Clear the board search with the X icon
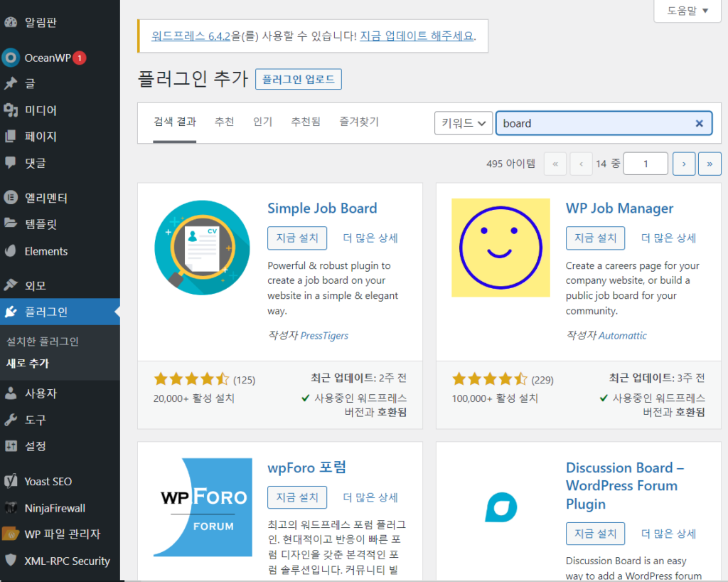The width and height of the screenshot is (728, 582). pyautogui.click(x=700, y=123)
